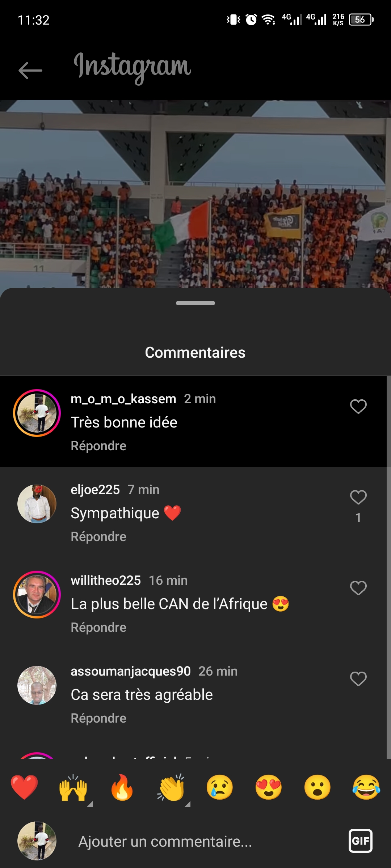Expand skin tones for raised hands emoji

click(x=90, y=804)
